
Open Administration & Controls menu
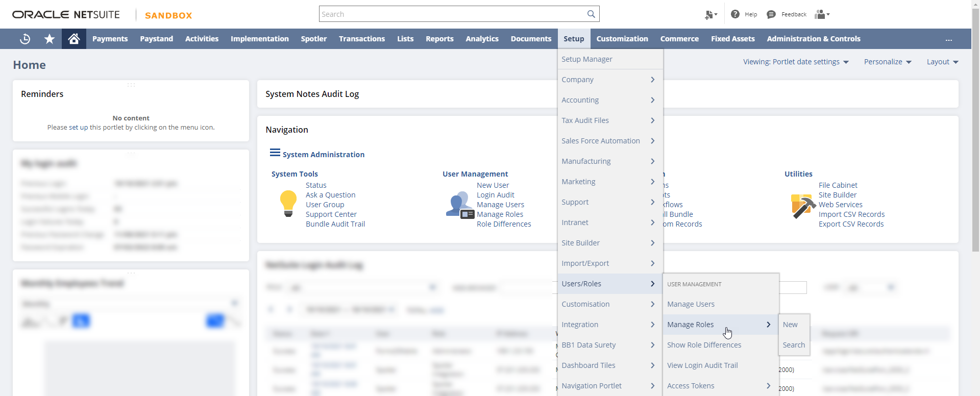click(814, 39)
